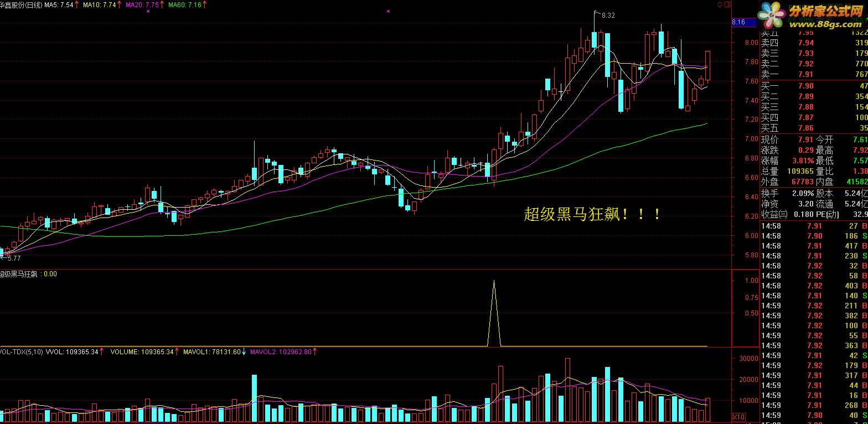
Task: Click the signal spike in the 超级黑马狂飙 panel
Action: click(x=494, y=313)
